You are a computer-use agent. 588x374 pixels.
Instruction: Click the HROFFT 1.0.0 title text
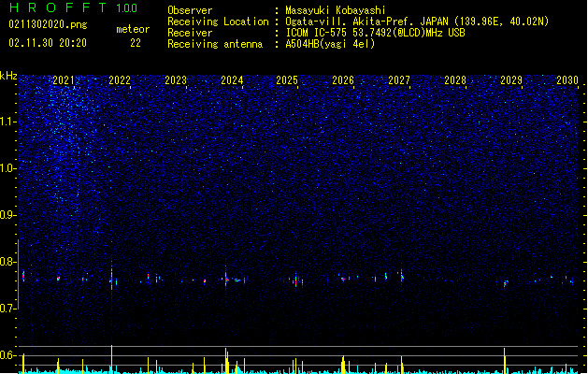[73, 7]
